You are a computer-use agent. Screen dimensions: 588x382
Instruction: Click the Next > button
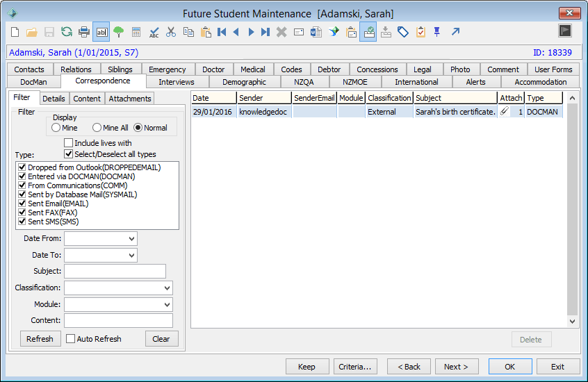[x=457, y=367]
